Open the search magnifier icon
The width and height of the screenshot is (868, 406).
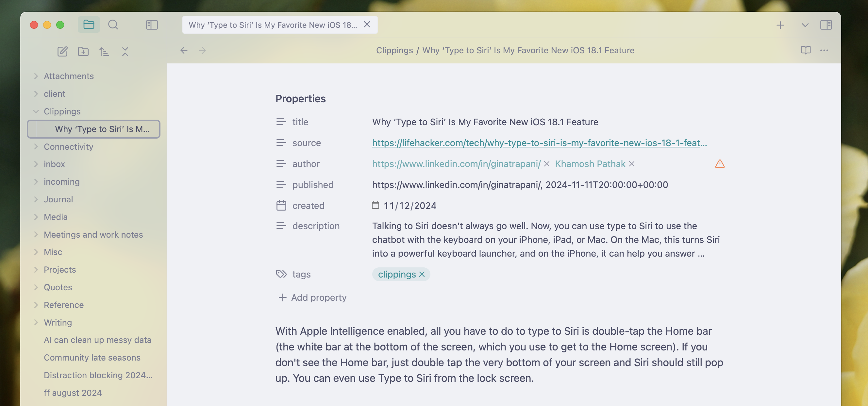[x=113, y=25]
